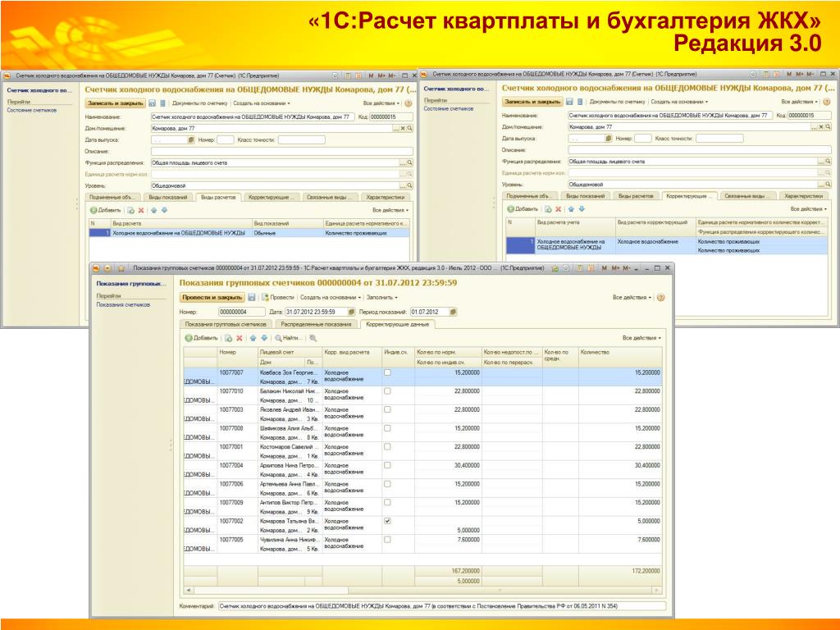
Task: Click the calendar icon next to Период показаний
Action: coord(453,312)
